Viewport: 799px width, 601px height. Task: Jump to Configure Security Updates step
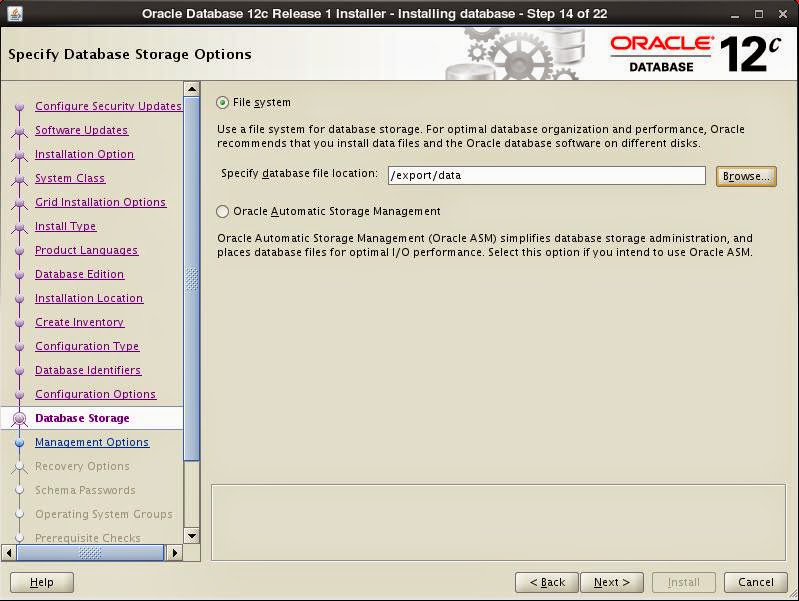click(x=108, y=106)
